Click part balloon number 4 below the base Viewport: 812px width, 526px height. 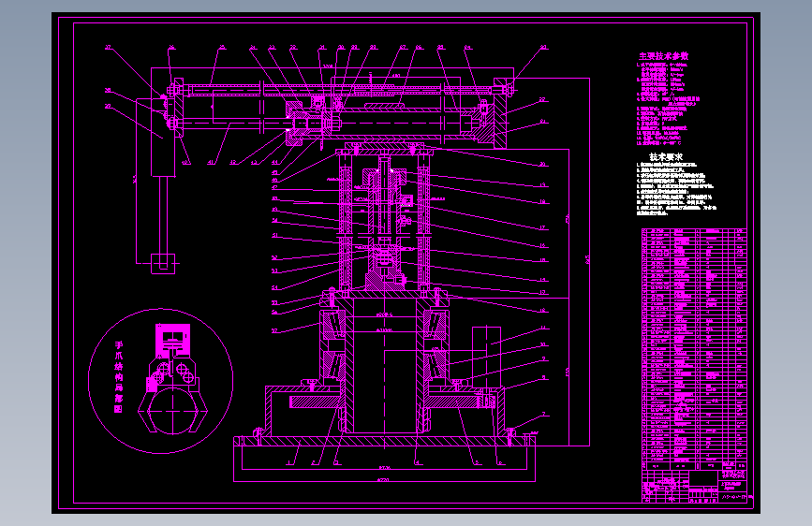[418, 462]
